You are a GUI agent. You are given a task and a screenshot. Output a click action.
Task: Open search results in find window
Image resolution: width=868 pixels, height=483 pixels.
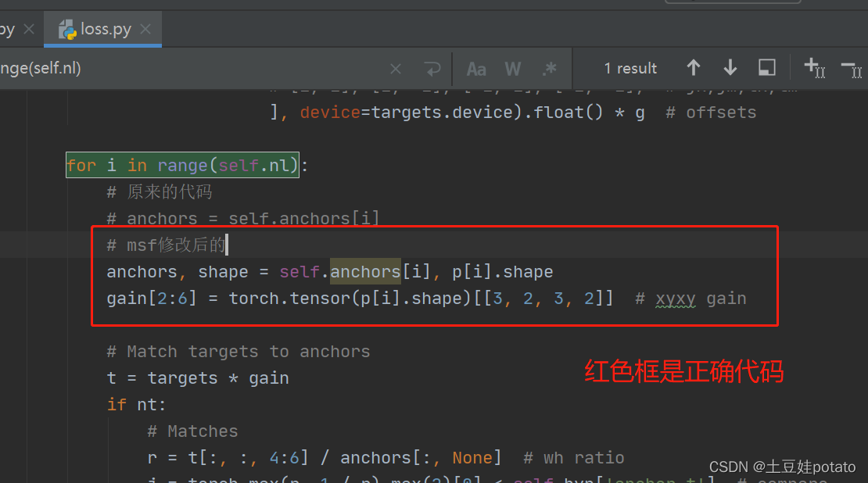[x=766, y=68]
